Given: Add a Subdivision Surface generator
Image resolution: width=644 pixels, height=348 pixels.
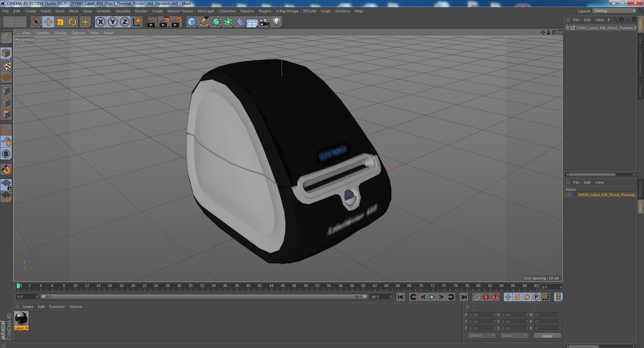Looking at the screenshot, I should coord(216,22).
